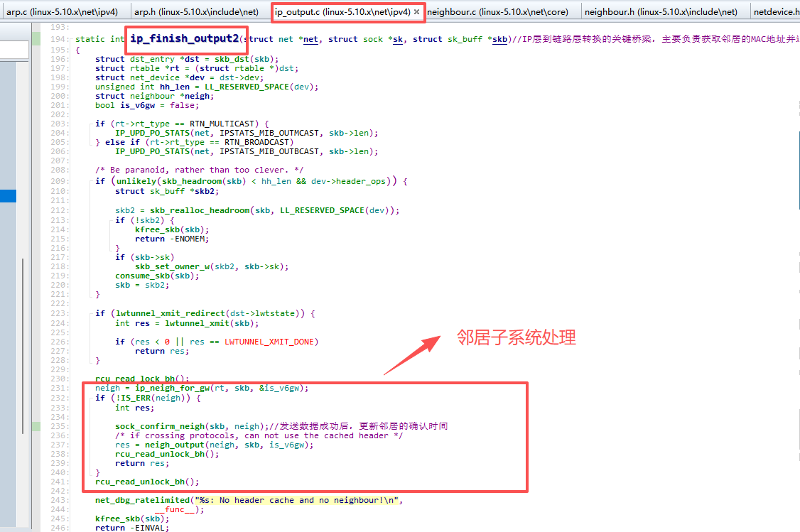Click the skb_set_owner_w call
This screenshot has height=532, width=800.
click(x=173, y=266)
